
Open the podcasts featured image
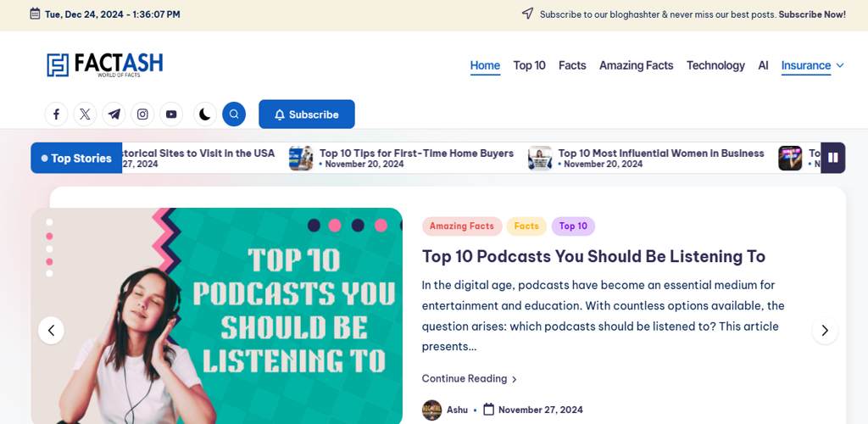(x=216, y=316)
